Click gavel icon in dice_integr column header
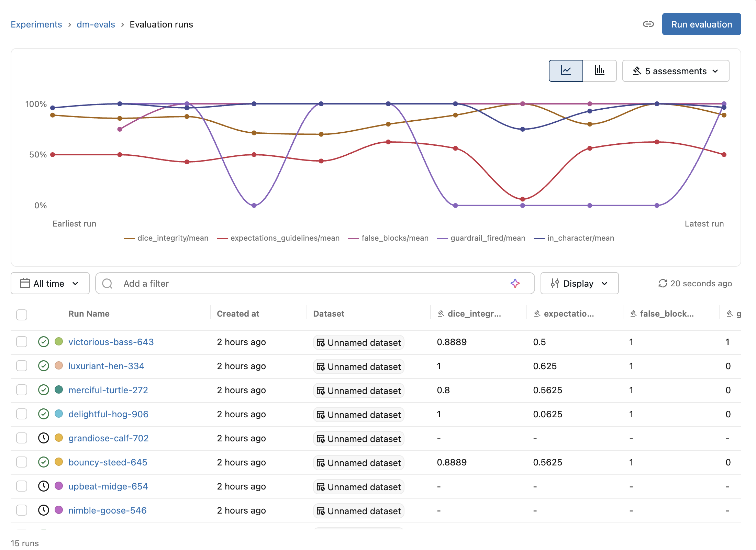 coord(441,313)
